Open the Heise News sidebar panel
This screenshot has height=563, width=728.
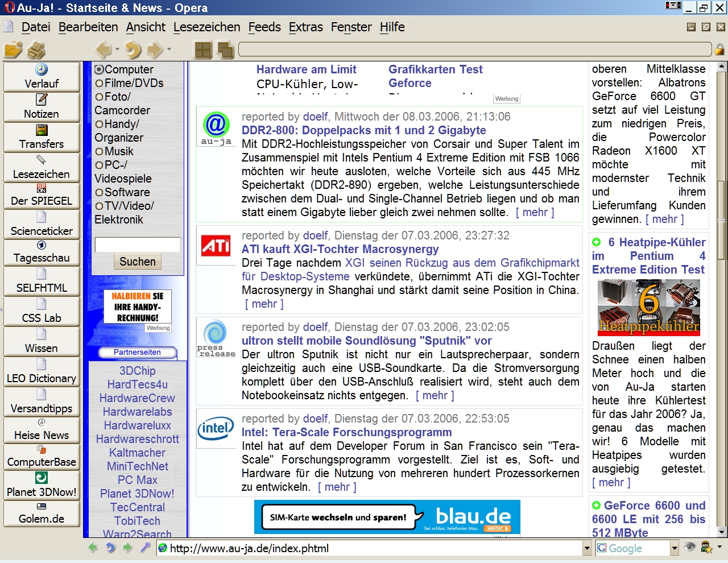[x=42, y=429]
